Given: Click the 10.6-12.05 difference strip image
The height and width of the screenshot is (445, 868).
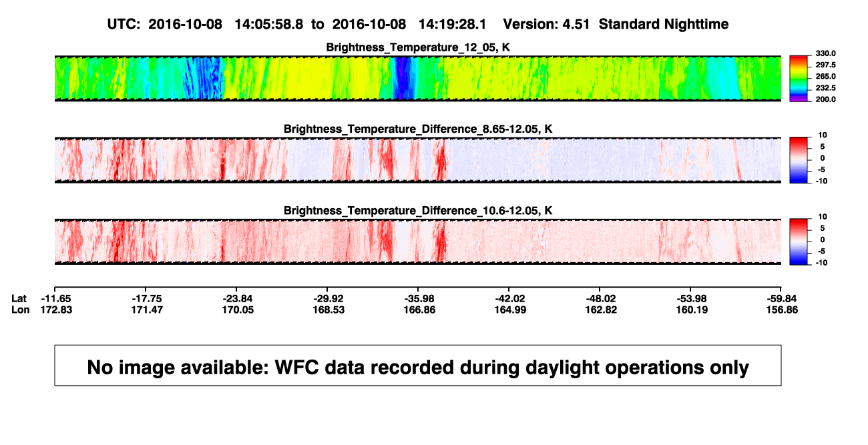Looking at the screenshot, I should 418,242.
